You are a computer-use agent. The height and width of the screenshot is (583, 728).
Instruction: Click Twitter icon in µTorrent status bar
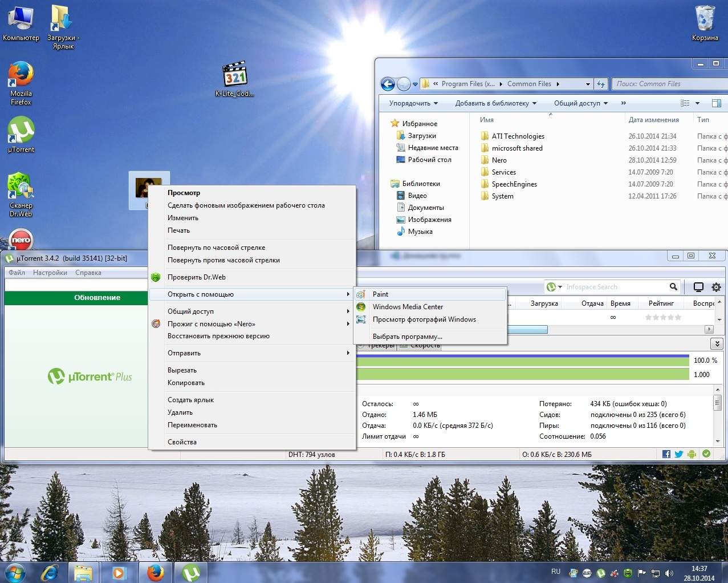click(678, 454)
